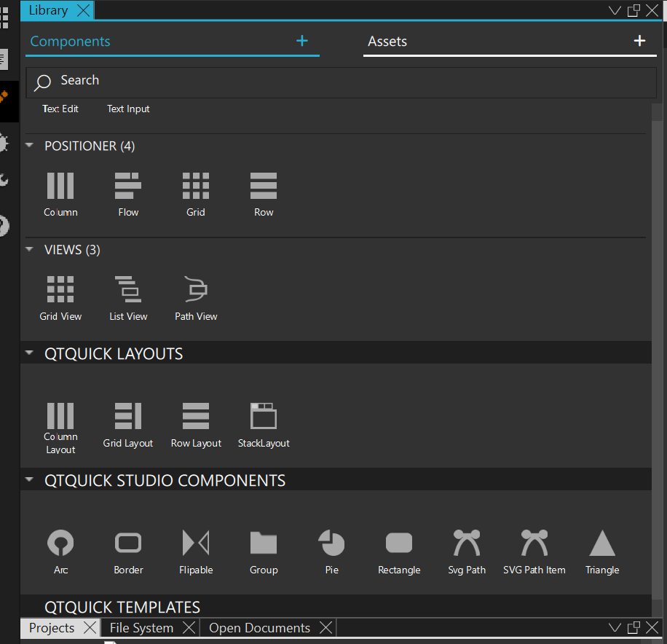This screenshot has width=667, height=644.
Task: Collapse the QtQuick Layouts section
Action: [30, 353]
